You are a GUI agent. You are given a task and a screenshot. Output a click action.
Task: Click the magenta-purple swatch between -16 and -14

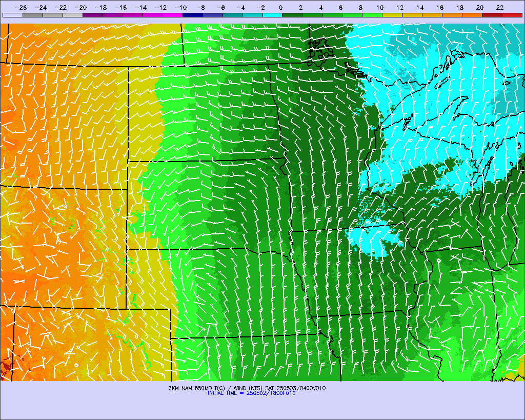[x=133, y=15]
